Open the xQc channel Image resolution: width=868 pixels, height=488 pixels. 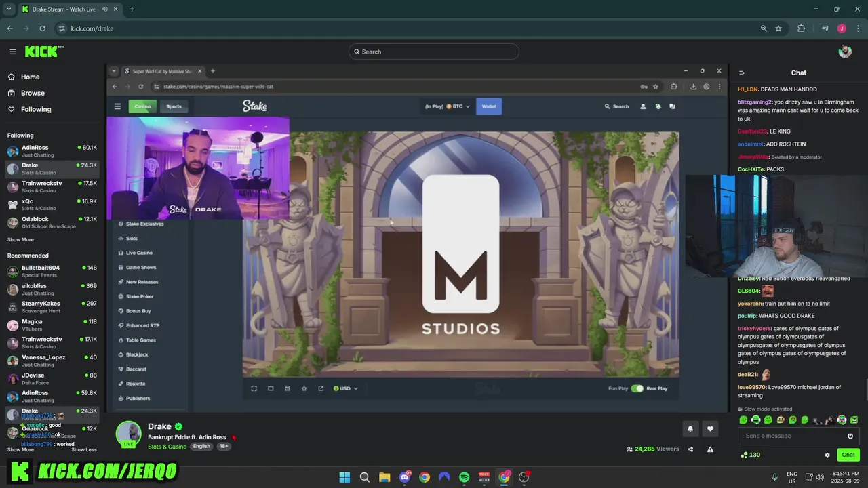[x=52, y=205]
